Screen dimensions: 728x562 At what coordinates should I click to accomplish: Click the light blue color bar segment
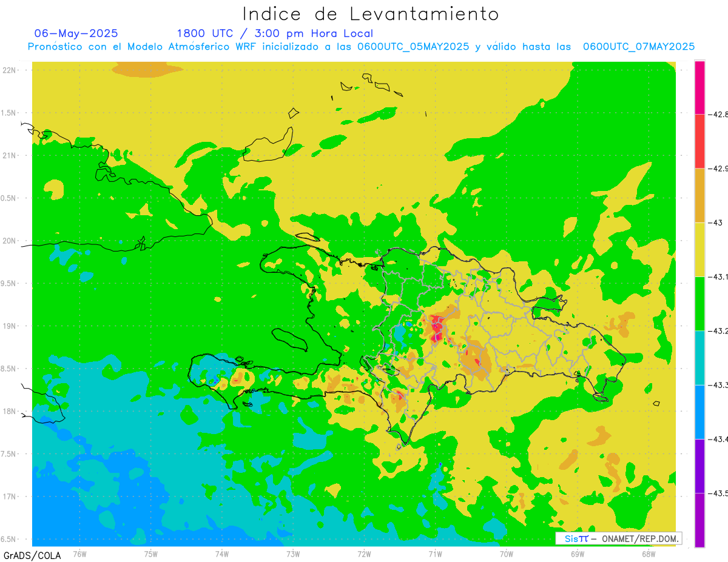699,412
